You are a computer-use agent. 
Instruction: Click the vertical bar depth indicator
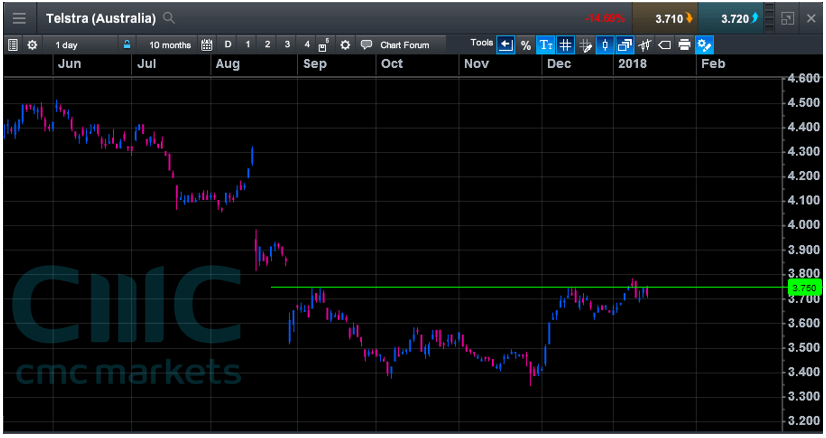[x=769, y=18]
